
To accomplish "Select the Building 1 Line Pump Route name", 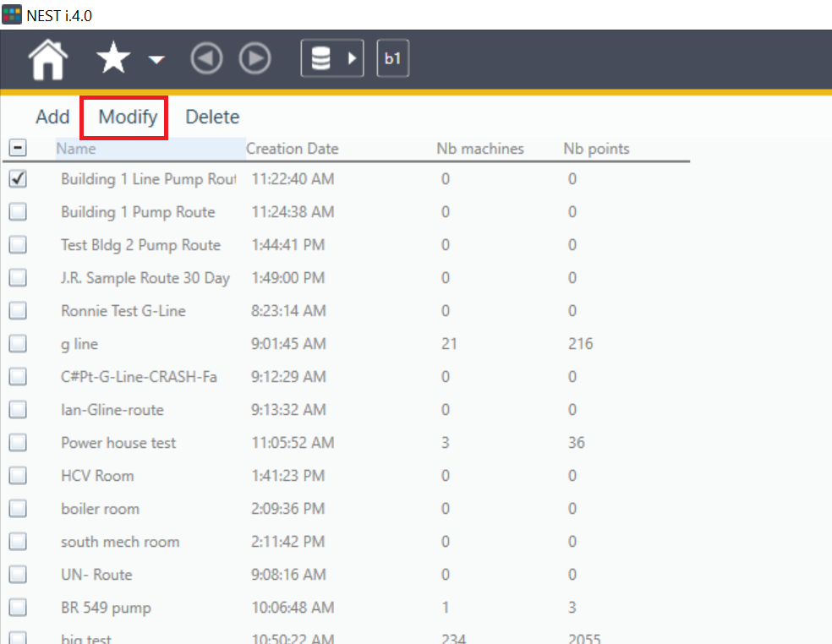I will (x=149, y=179).
